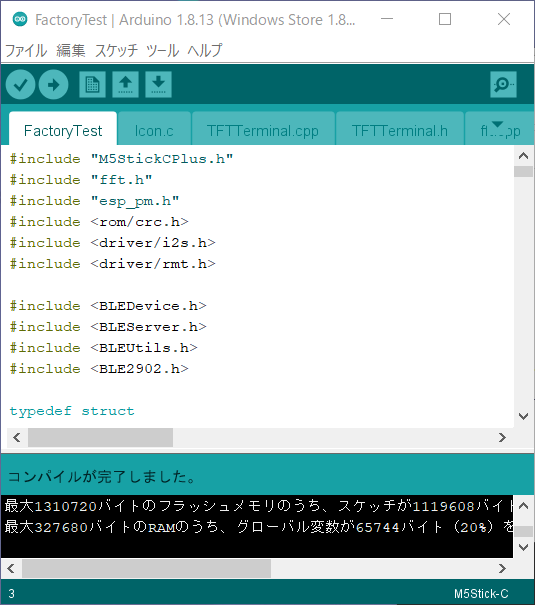Open the ヘルプ menu
This screenshot has height=605, width=535.
(x=205, y=51)
